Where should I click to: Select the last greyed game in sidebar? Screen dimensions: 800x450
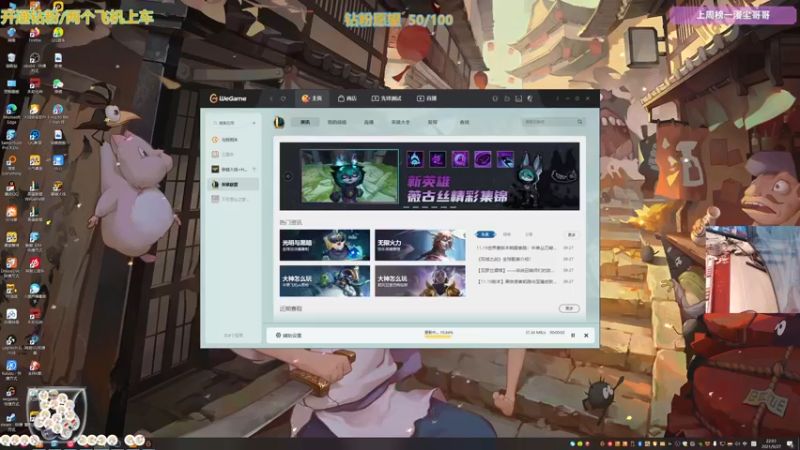click(233, 199)
